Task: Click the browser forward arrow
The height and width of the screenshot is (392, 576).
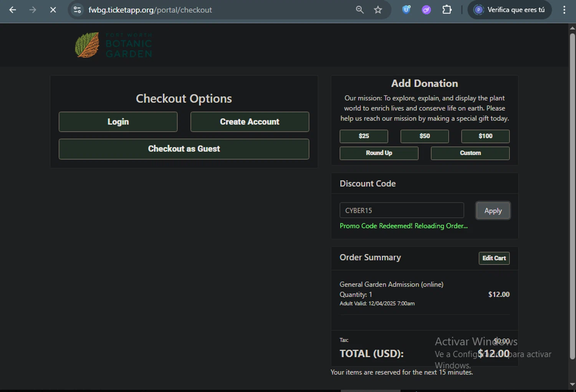Action: point(33,10)
